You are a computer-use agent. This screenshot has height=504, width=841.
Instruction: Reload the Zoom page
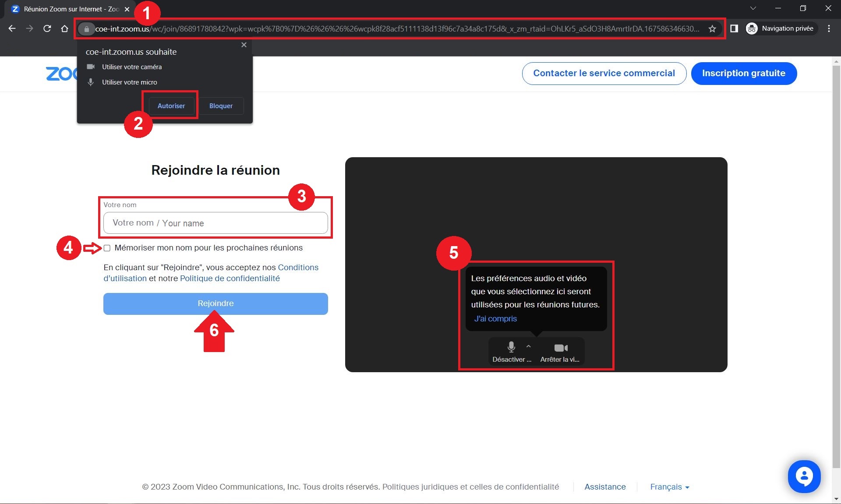[x=47, y=28]
